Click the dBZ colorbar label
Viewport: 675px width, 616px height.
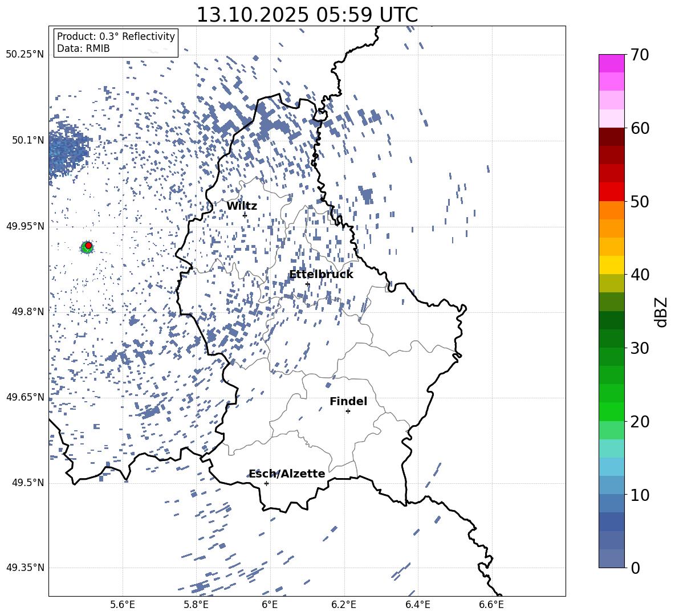point(662,312)
